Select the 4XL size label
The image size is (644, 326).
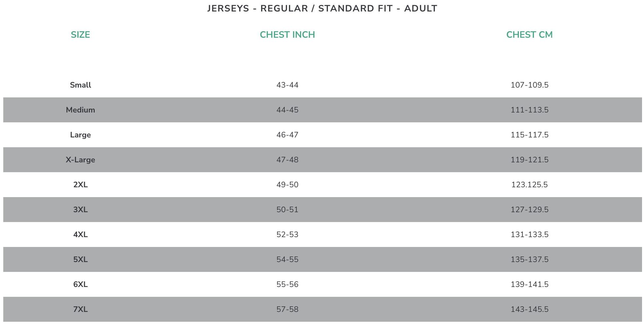(81, 234)
